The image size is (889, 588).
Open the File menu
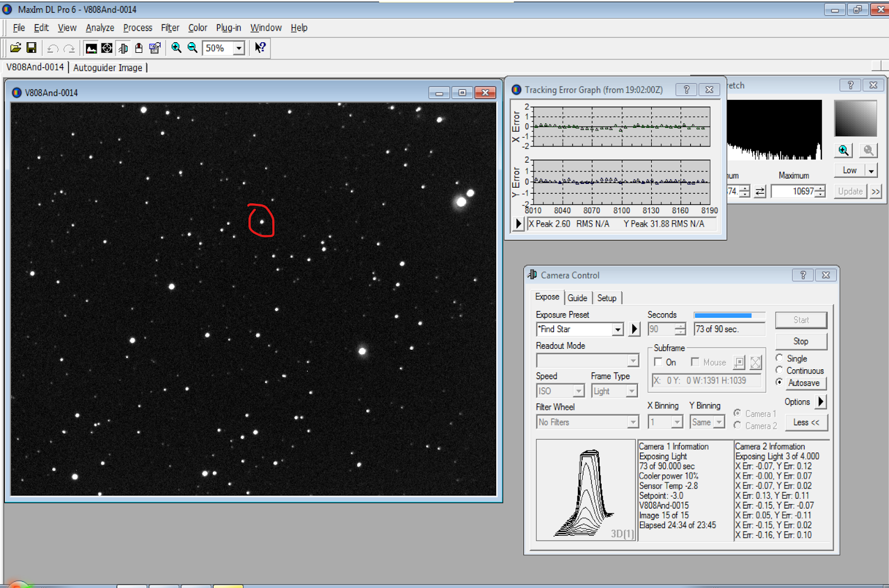(x=19, y=28)
